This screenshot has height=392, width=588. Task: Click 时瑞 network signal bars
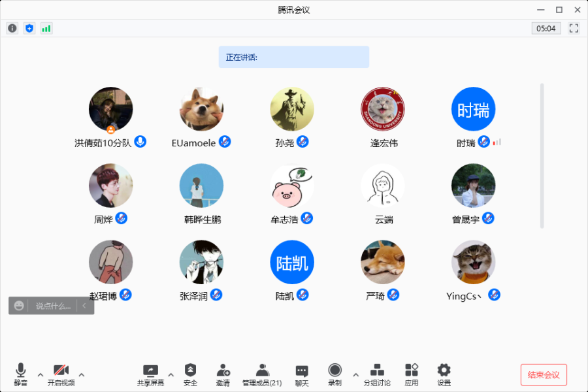click(x=497, y=142)
